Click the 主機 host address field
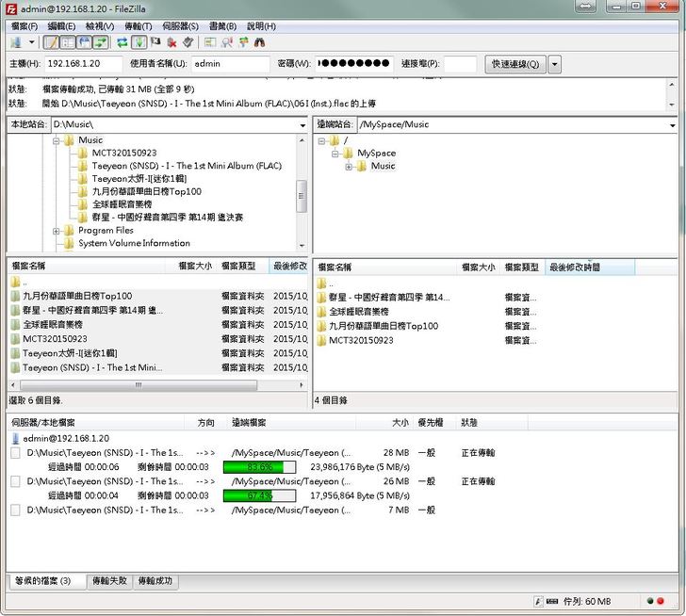 (84, 64)
